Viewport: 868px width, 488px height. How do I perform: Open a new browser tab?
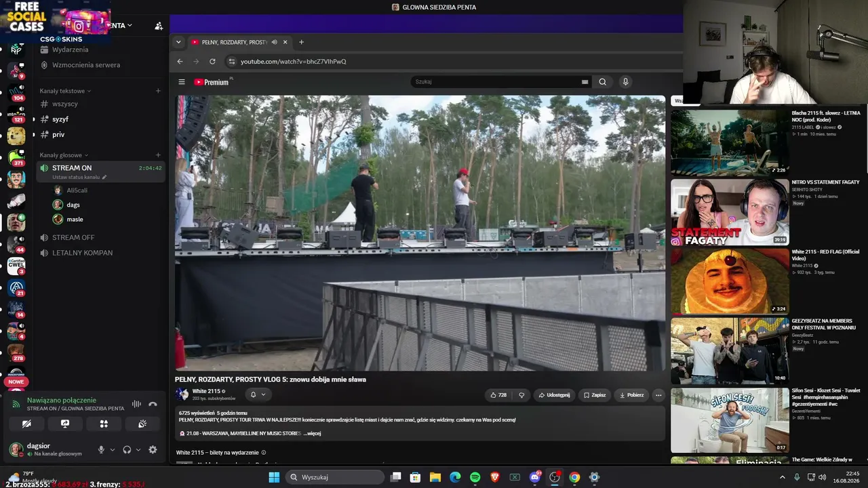302,42
